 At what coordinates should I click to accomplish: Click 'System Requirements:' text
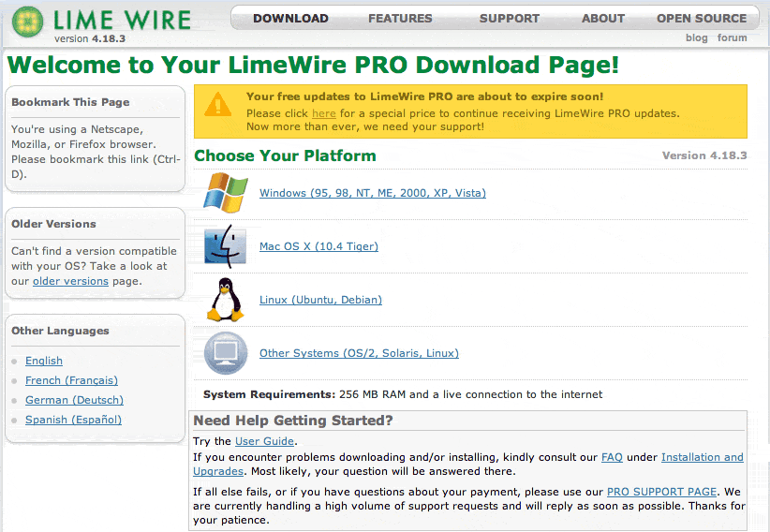[x=269, y=394]
